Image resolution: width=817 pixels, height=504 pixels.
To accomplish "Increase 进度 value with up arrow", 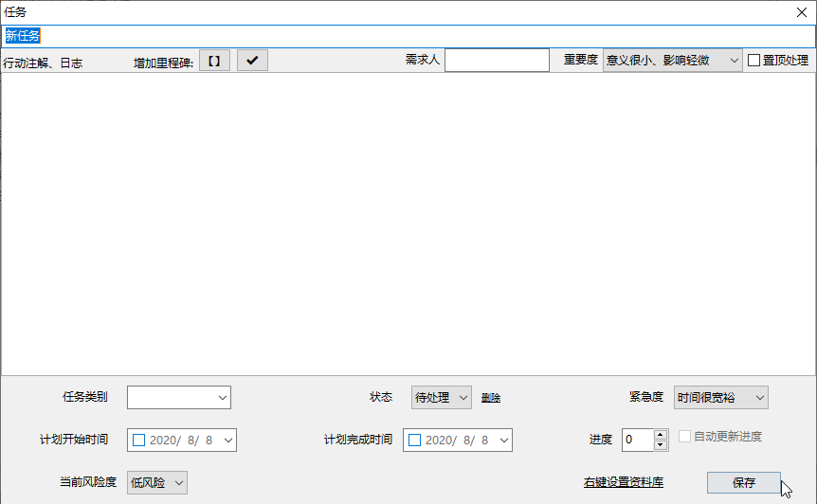I will (x=661, y=435).
